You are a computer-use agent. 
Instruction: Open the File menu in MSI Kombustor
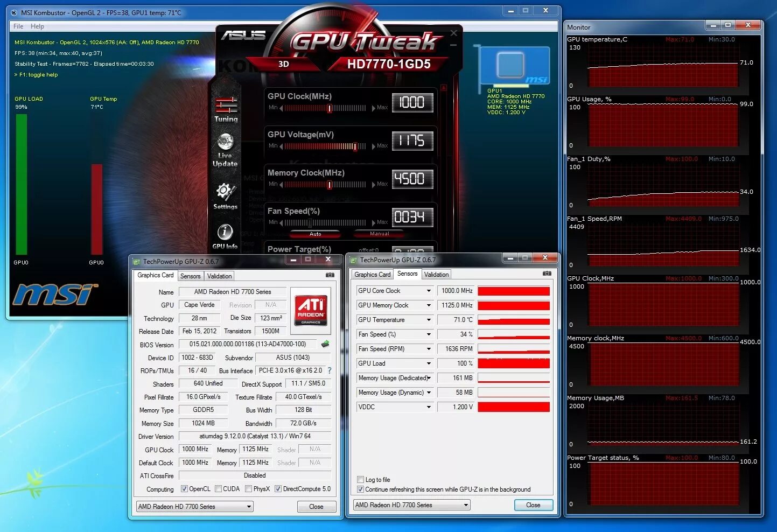point(18,26)
